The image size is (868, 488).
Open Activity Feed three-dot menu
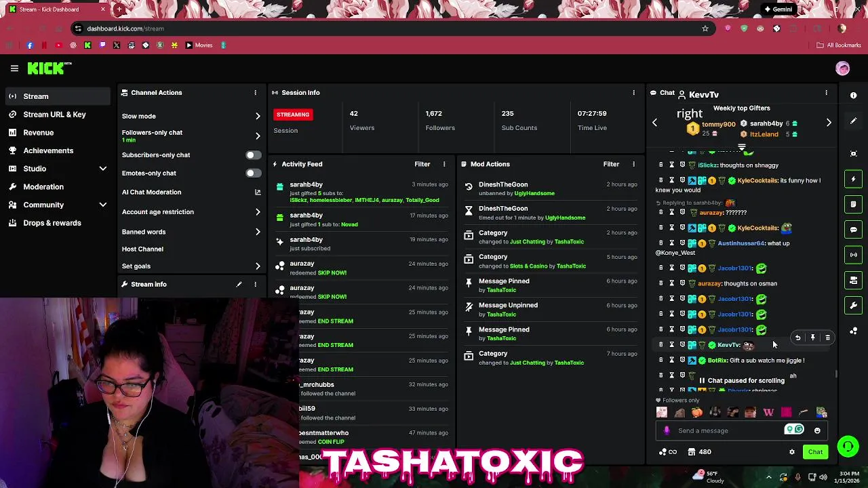pyautogui.click(x=444, y=164)
